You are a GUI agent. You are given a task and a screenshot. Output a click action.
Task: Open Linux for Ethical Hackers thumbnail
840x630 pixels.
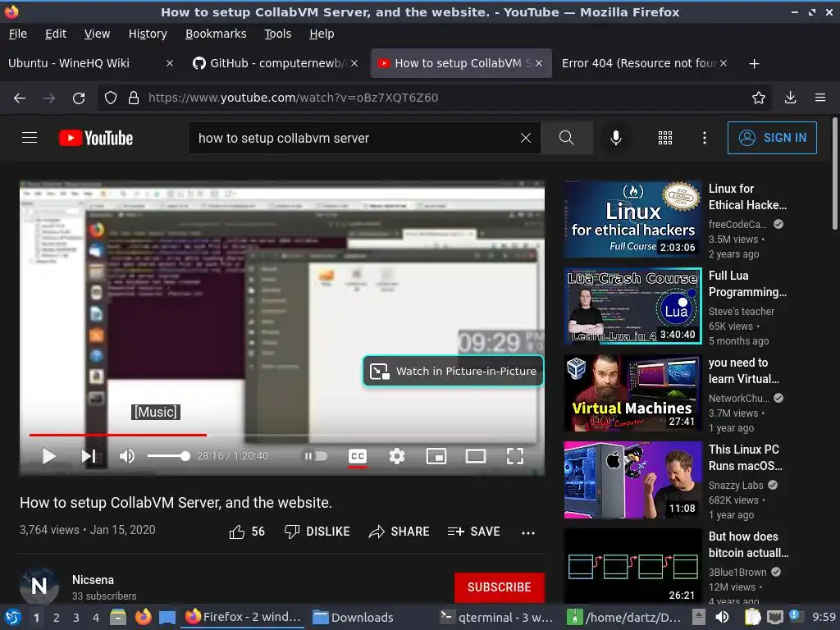tap(632, 219)
